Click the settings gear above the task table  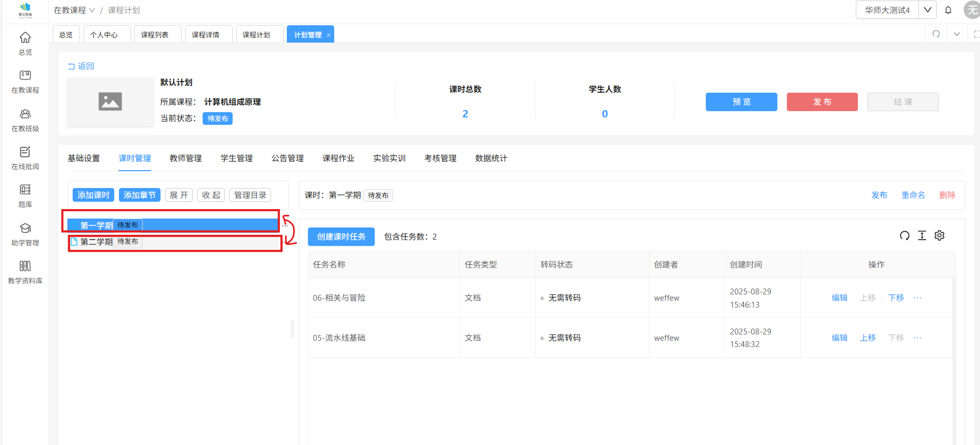click(x=939, y=235)
